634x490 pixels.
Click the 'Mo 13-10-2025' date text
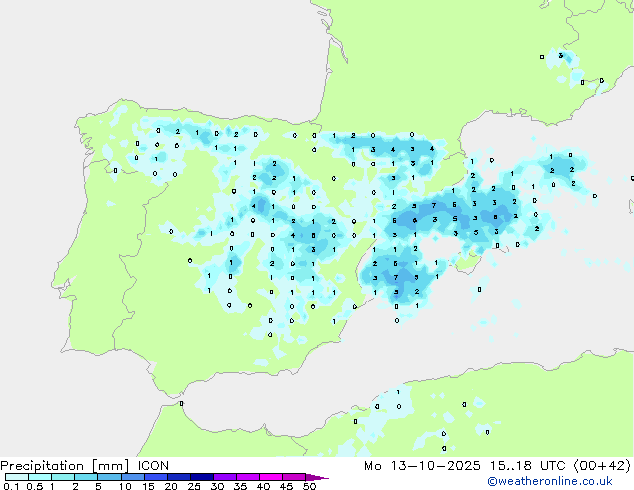(x=422, y=466)
